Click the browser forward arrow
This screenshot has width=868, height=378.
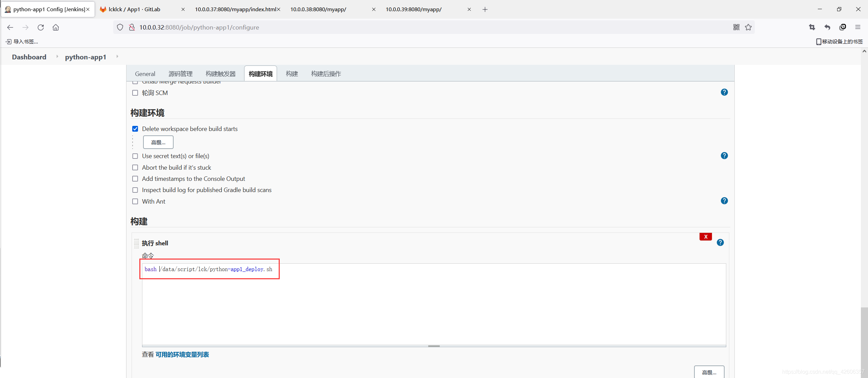25,27
